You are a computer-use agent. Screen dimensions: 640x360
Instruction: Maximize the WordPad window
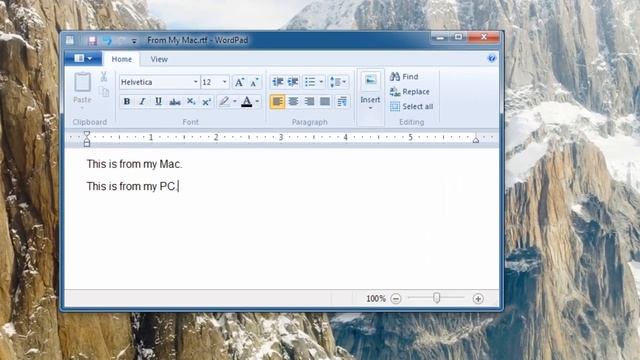(458, 37)
